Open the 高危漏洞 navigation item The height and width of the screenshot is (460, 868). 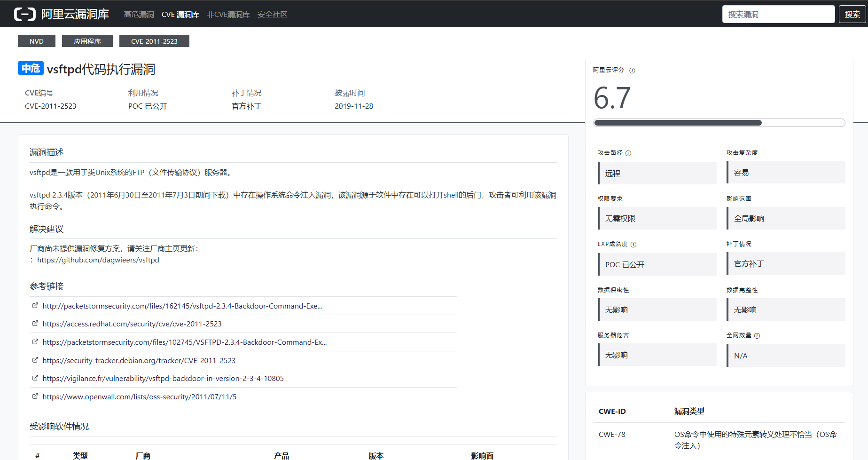coord(139,15)
